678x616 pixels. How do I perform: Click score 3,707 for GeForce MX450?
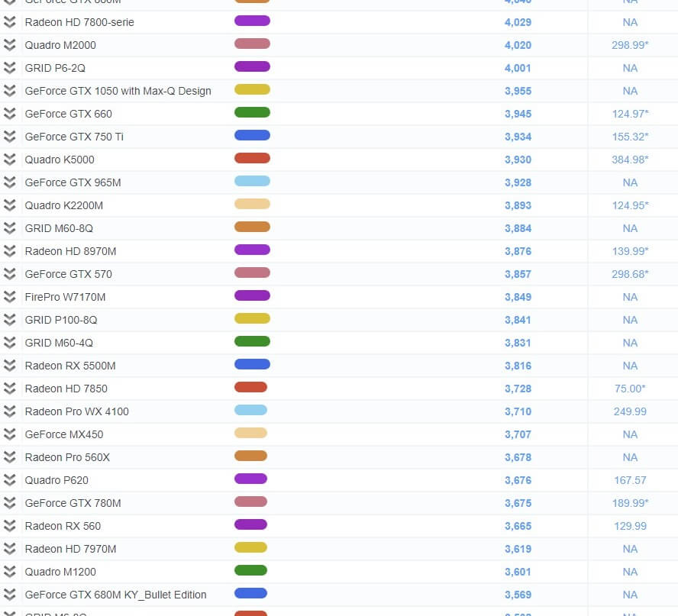pos(518,434)
